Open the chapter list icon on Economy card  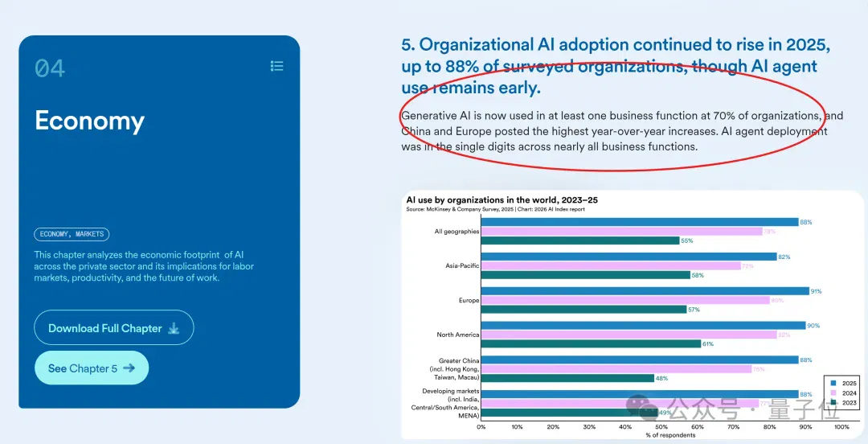coord(276,66)
